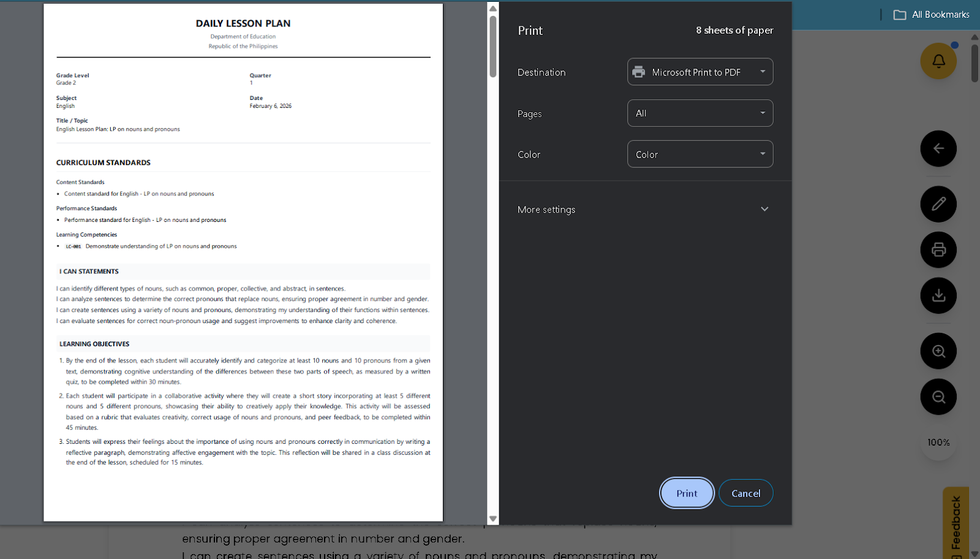Viewport: 980px width, 559px height.
Task: Open the Pages dropdown set to All
Action: pyautogui.click(x=699, y=113)
